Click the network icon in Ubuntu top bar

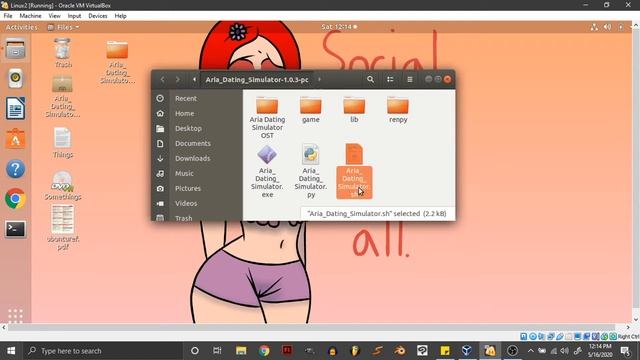(594, 27)
